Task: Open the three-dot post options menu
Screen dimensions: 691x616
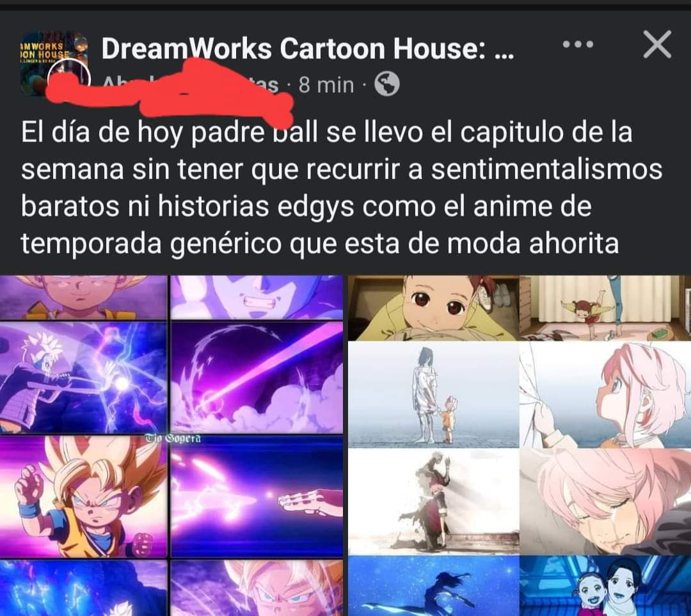Action: point(578,44)
